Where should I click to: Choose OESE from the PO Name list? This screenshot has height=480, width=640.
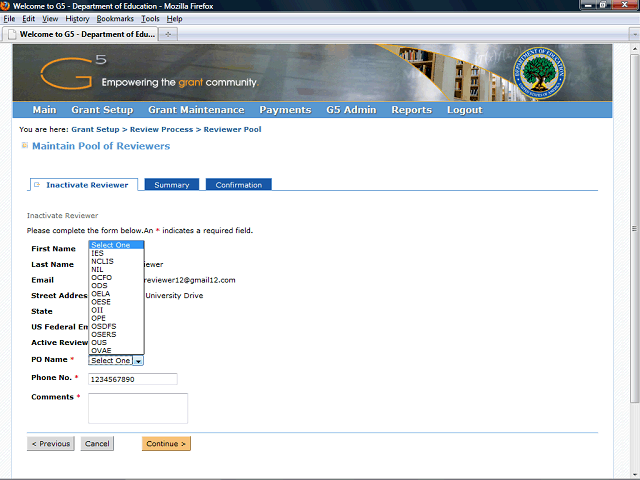point(116,302)
